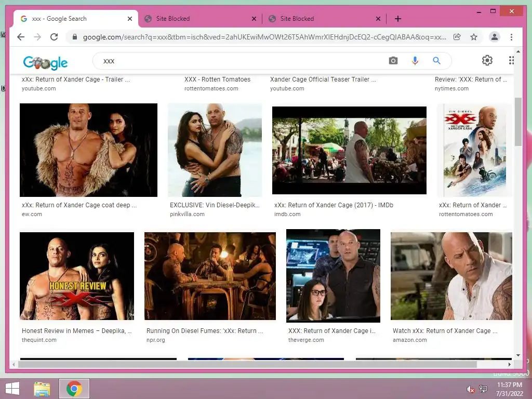Open 'Review: XXX: Return of' nytimes result
532x399 pixels.
[x=471, y=79]
